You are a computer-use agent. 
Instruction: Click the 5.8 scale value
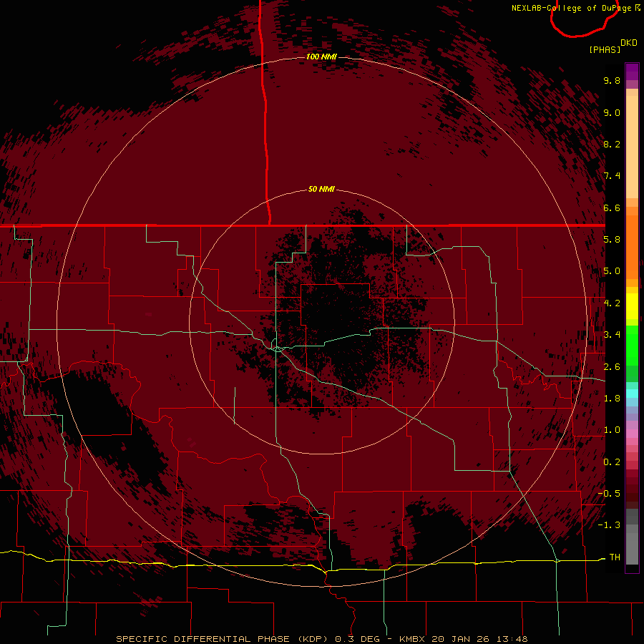coord(612,240)
